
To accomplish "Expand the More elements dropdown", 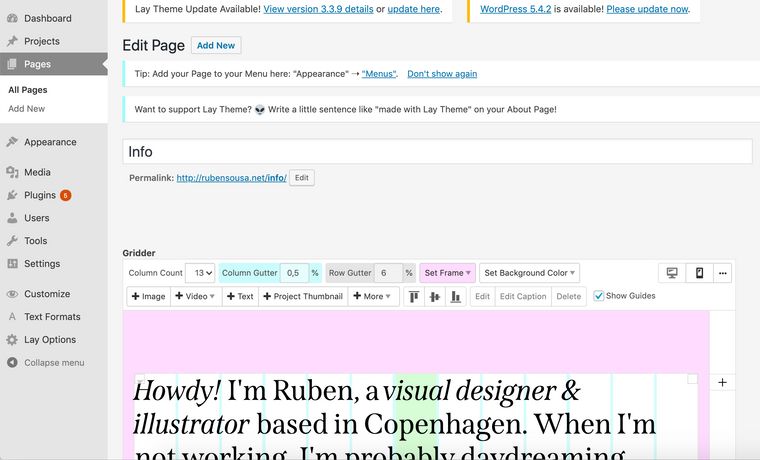I will 373,297.
